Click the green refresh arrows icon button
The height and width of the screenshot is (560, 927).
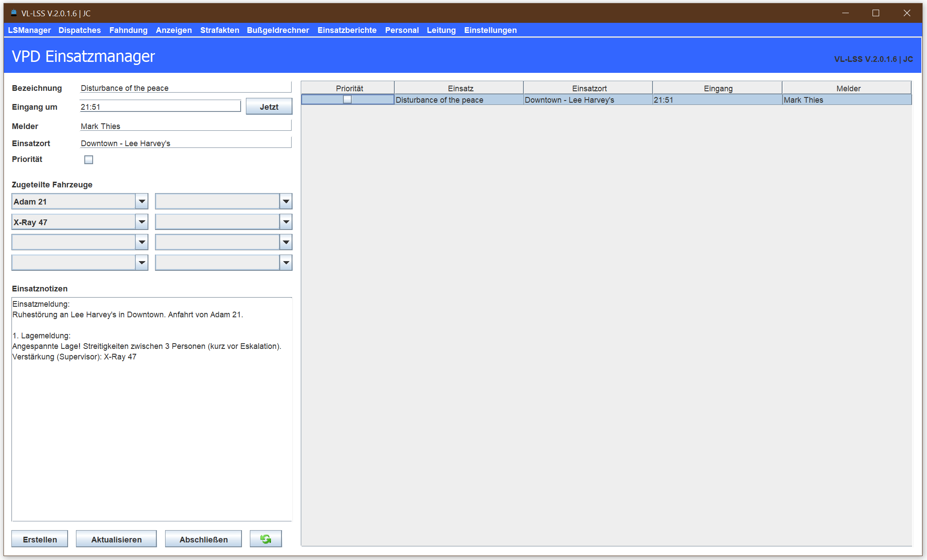pyautogui.click(x=266, y=539)
